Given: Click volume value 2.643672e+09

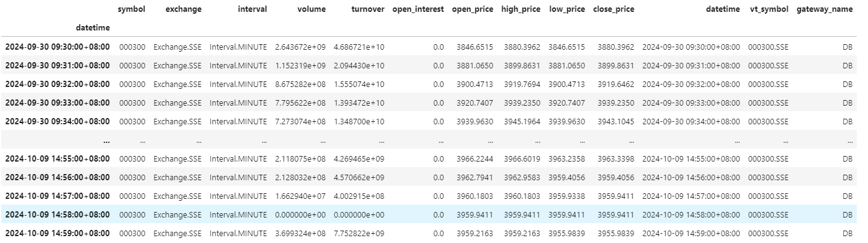Looking at the screenshot, I should 300,47.
